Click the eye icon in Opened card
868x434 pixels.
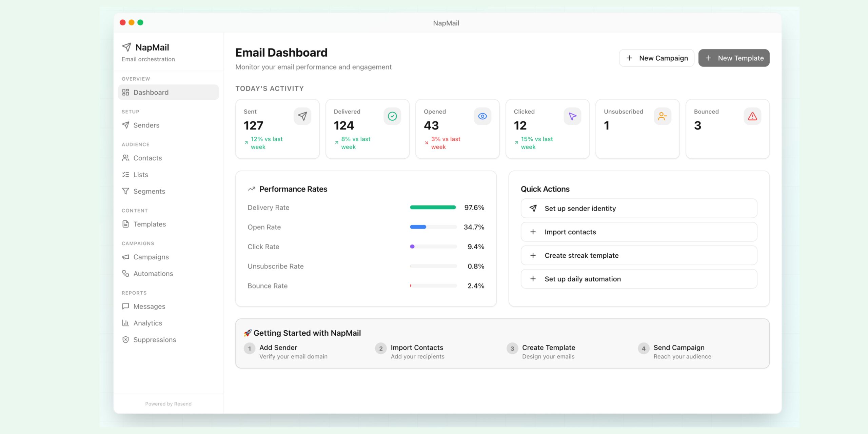pos(482,116)
